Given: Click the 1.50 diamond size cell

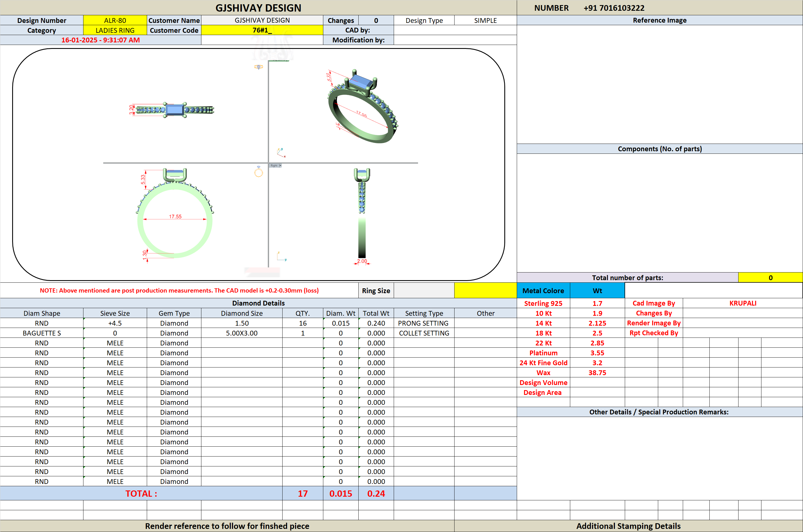Looking at the screenshot, I should coord(242,323).
